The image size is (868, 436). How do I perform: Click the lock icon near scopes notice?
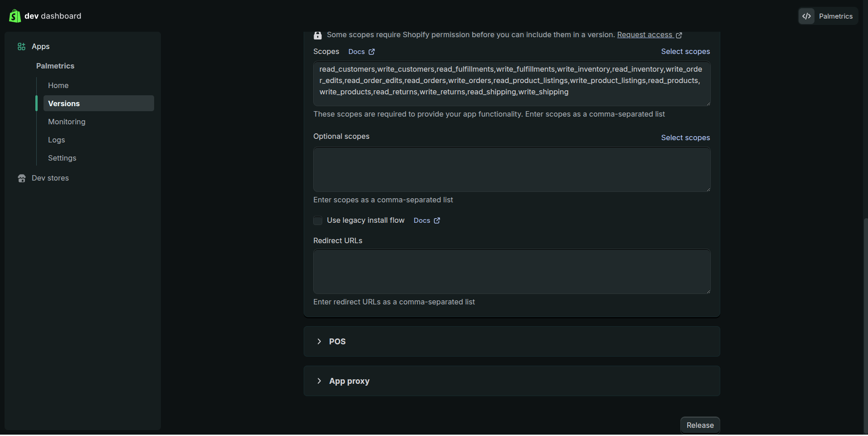pos(318,35)
